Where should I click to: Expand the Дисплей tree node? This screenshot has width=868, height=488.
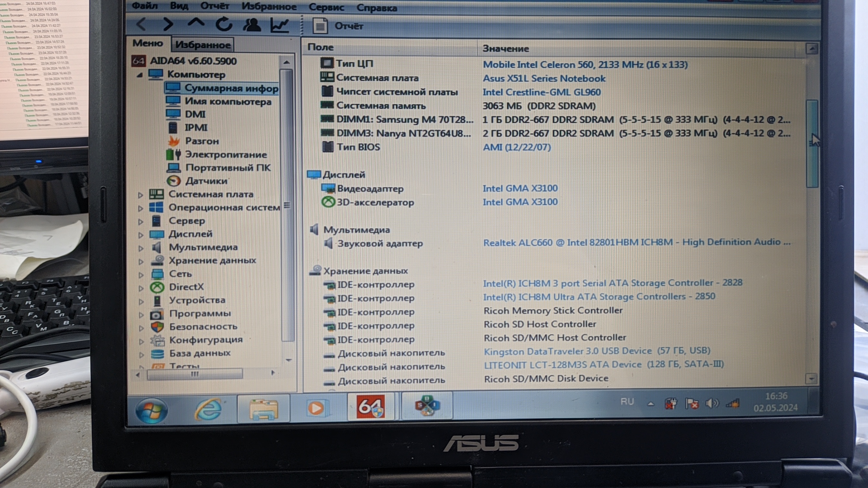(141, 235)
